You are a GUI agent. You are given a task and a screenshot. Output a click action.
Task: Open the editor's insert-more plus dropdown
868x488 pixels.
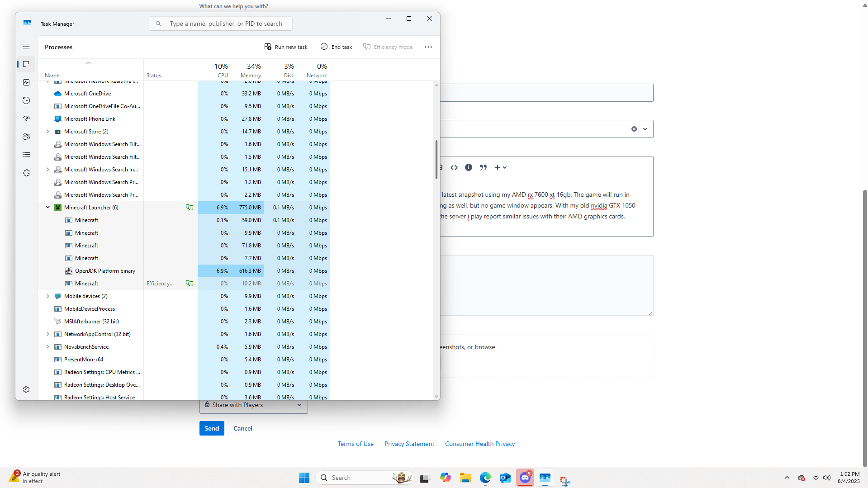(500, 167)
